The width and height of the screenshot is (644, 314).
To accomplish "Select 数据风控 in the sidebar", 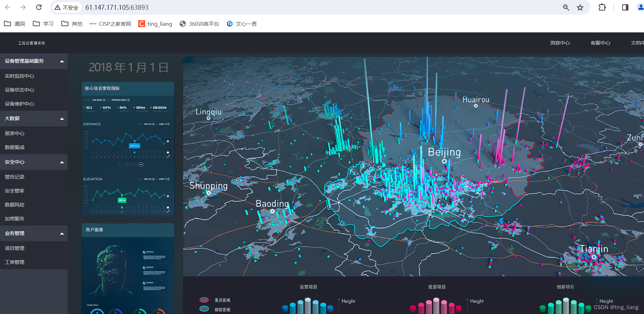I will point(15,205).
